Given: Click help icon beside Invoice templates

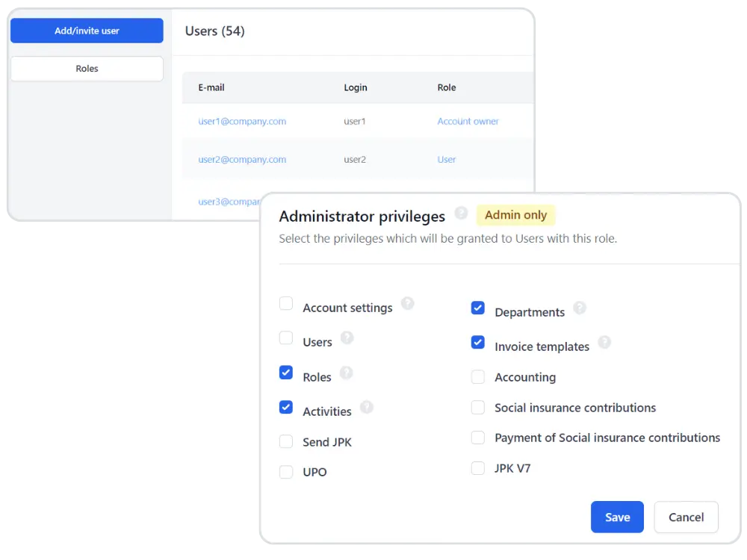Looking at the screenshot, I should (x=604, y=342).
